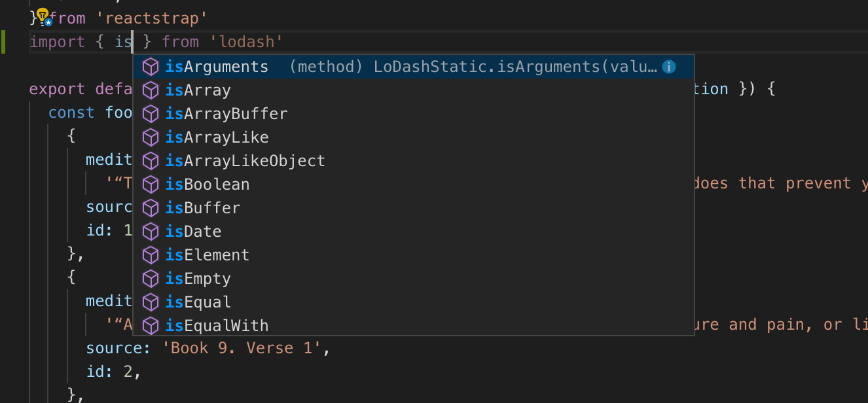
Task: Click the green modified-line gutter marker
Action: 2,41
